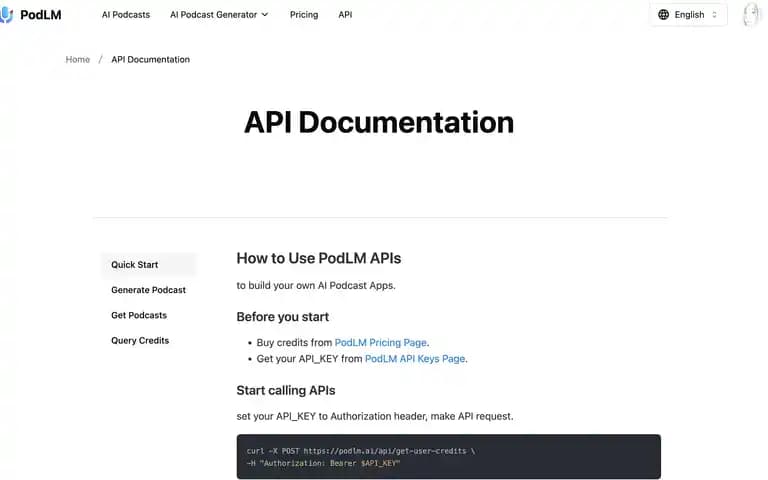Viewport: 768px width, 480px height.
Task: Open the English language selector
Action: pos(688,15)
